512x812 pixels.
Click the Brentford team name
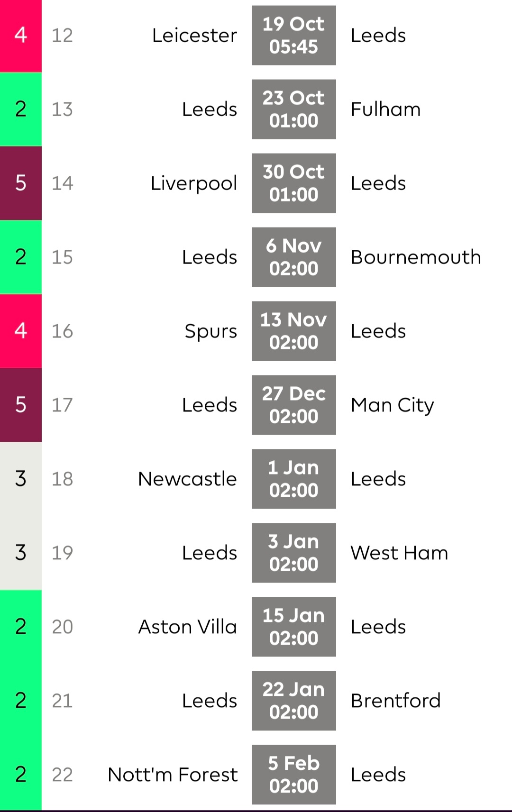[395, 701]
